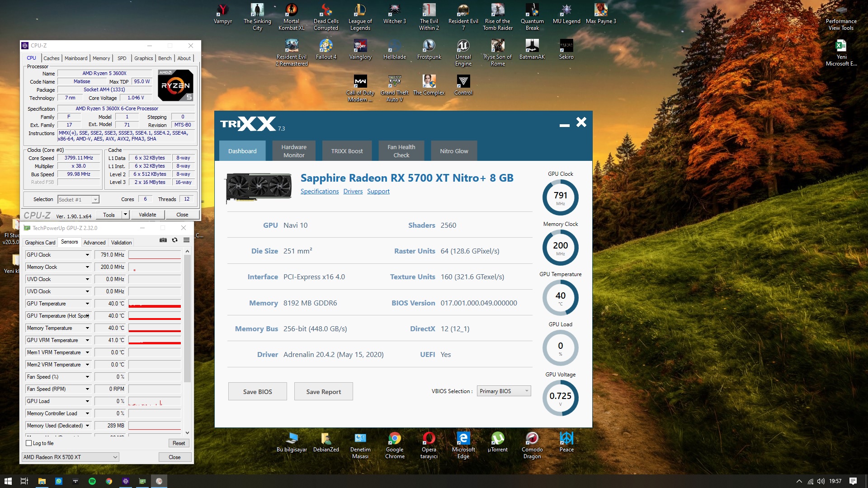Screen dimensions: 868x488
Task: Expand the CPU-Z Tools dropdown arrow
Action: click(125, 215)
